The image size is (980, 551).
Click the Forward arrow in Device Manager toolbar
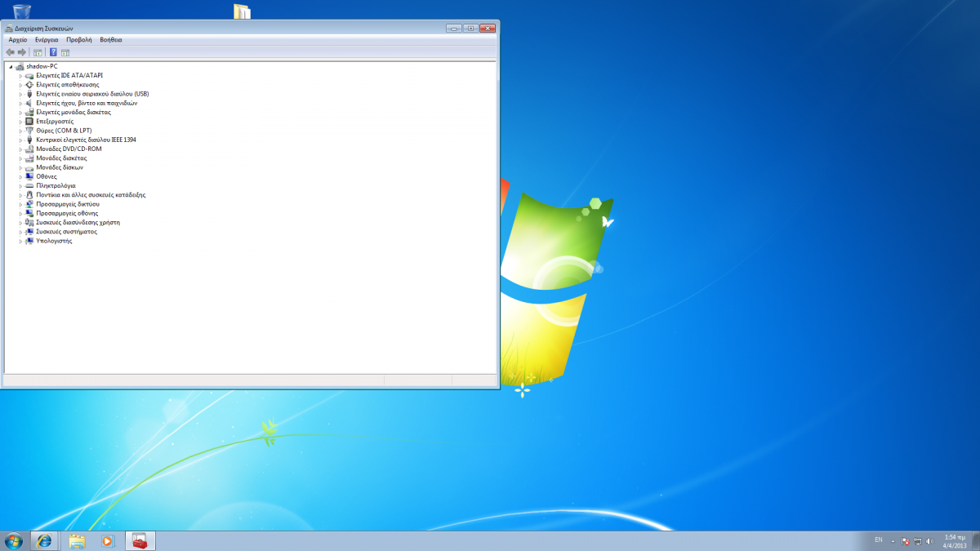pos(22,52)
